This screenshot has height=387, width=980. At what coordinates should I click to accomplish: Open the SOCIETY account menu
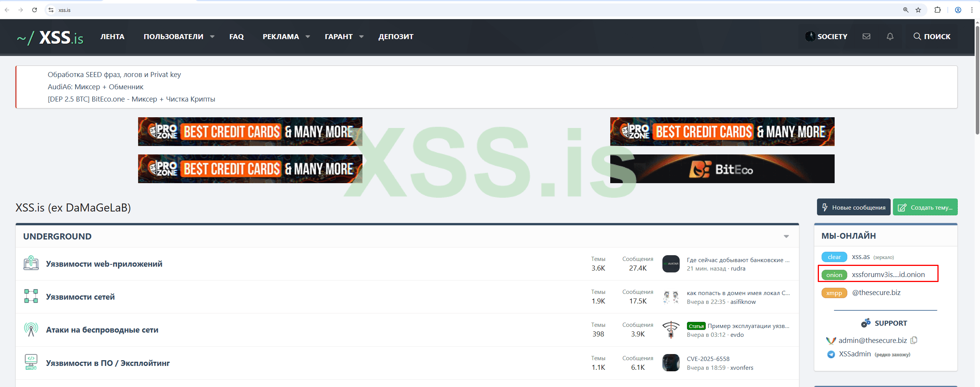(827, 36)
